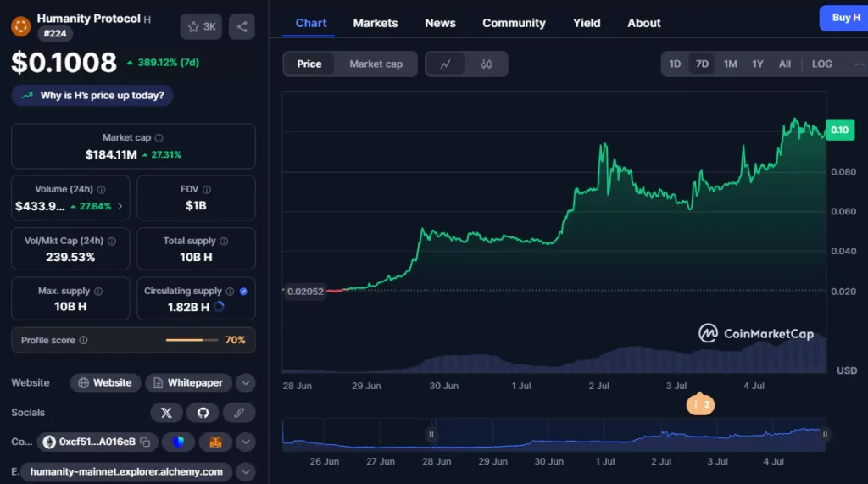Image resolution: width=868 pixels, height=484 pixels.
Task: Click the 0.10 current price label on chart
Action: pyautogui.click(x=840, y=131)
